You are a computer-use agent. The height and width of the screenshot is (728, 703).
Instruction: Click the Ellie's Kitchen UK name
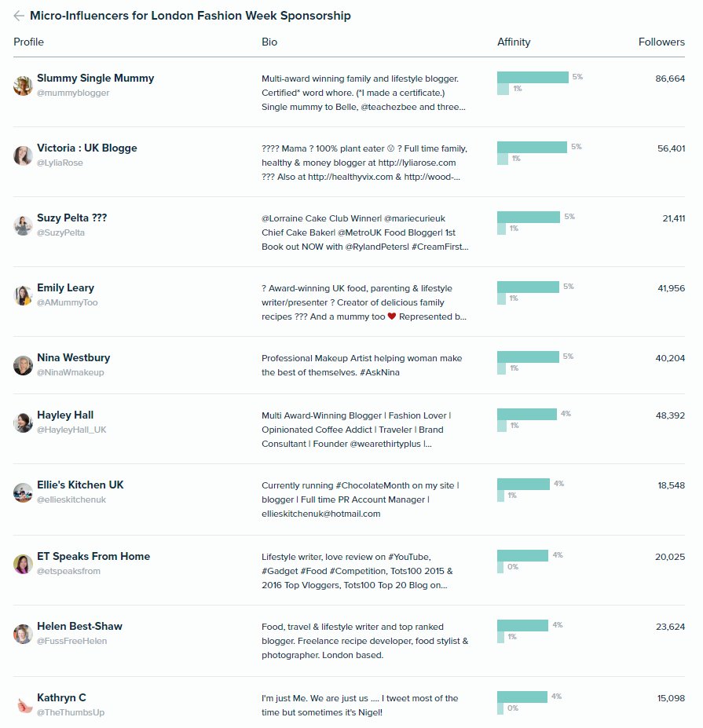80,485
